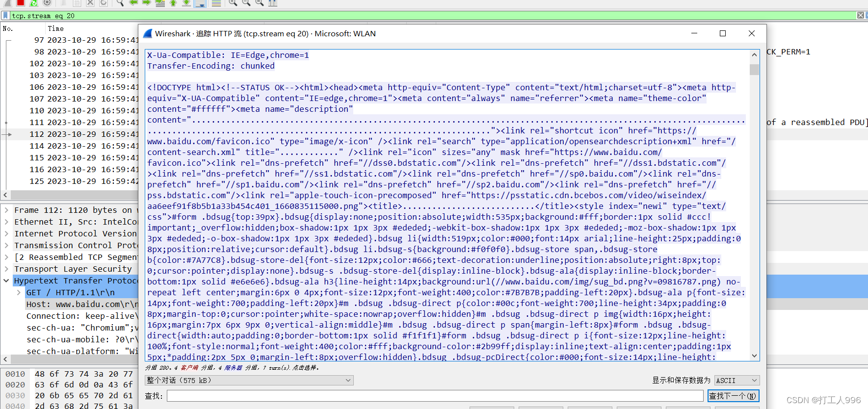Expand the 2 Reassembled TCP Segments node
Image resolution: width=868 pixels, height=409 pixels.
click(6, 257)
